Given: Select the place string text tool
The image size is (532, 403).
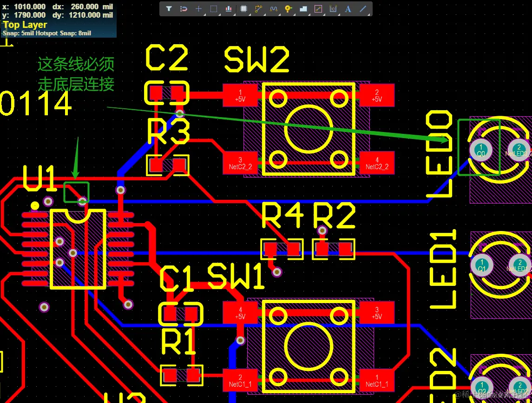Looking at the screenshot, I should (x=348, y=9).
